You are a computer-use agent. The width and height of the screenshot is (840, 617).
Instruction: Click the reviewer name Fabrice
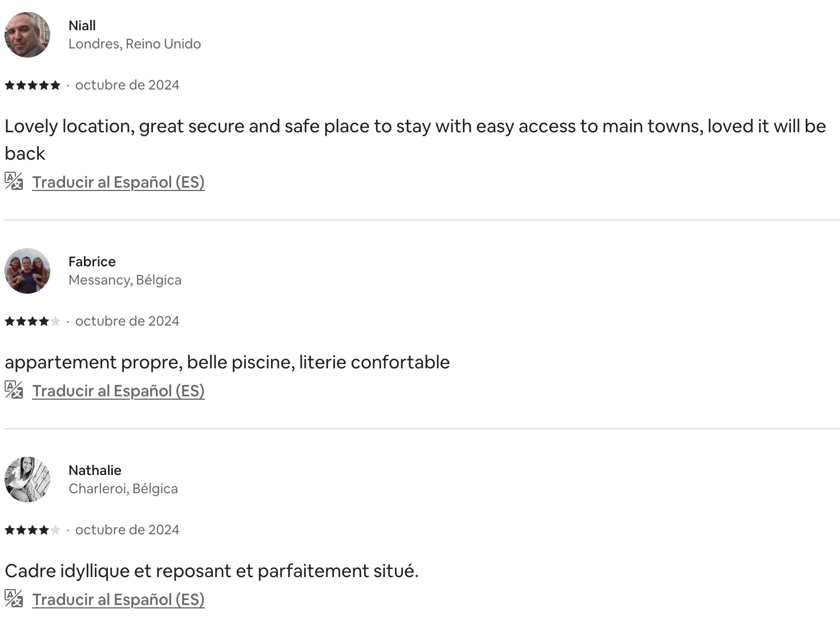point(92,262)
